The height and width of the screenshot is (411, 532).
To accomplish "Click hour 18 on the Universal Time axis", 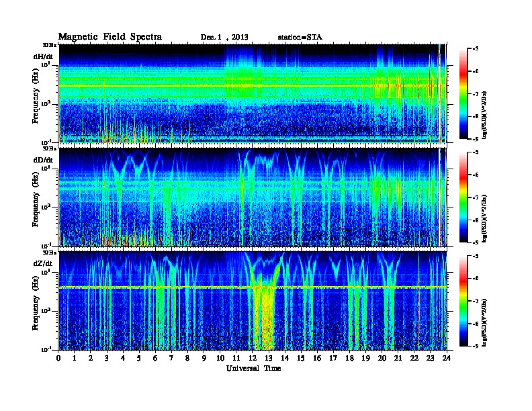I will [349, 358].
